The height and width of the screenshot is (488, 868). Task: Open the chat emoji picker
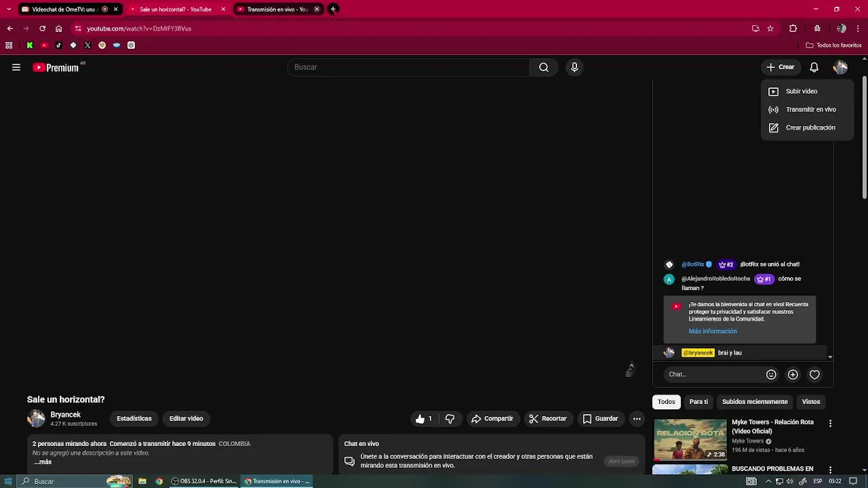pos(771,374)
